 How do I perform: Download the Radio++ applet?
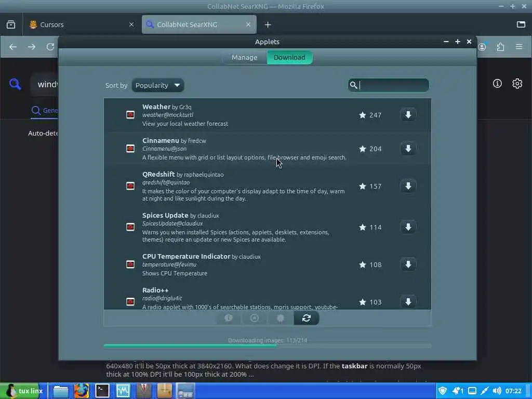pos(408,302)
